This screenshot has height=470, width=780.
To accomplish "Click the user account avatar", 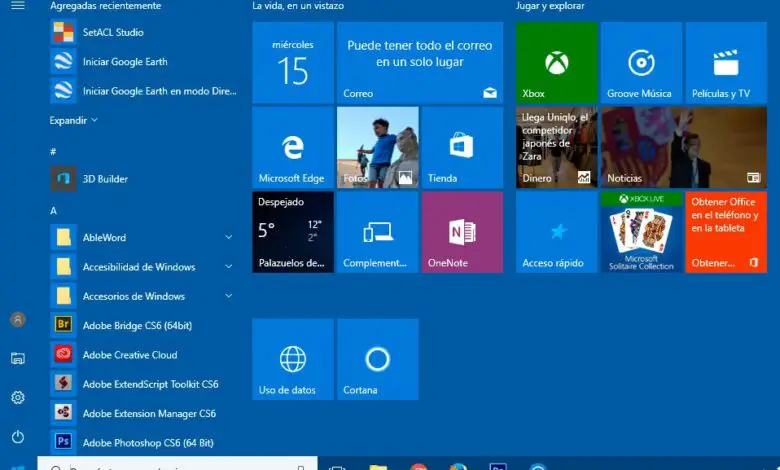I will coord(18,319).
